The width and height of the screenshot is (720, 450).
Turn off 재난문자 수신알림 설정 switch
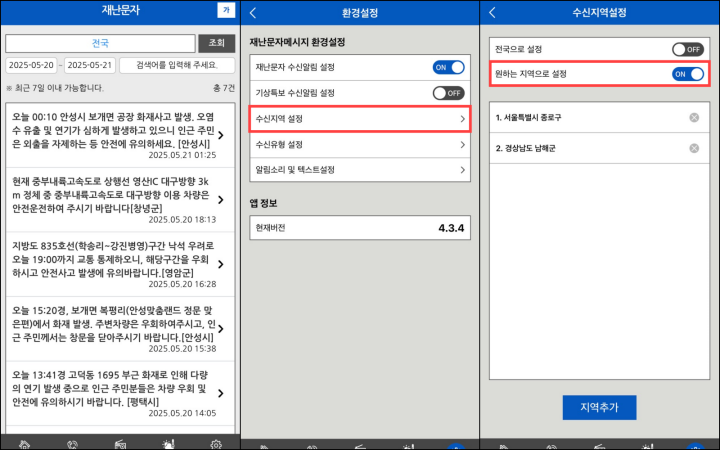(448, 67)
